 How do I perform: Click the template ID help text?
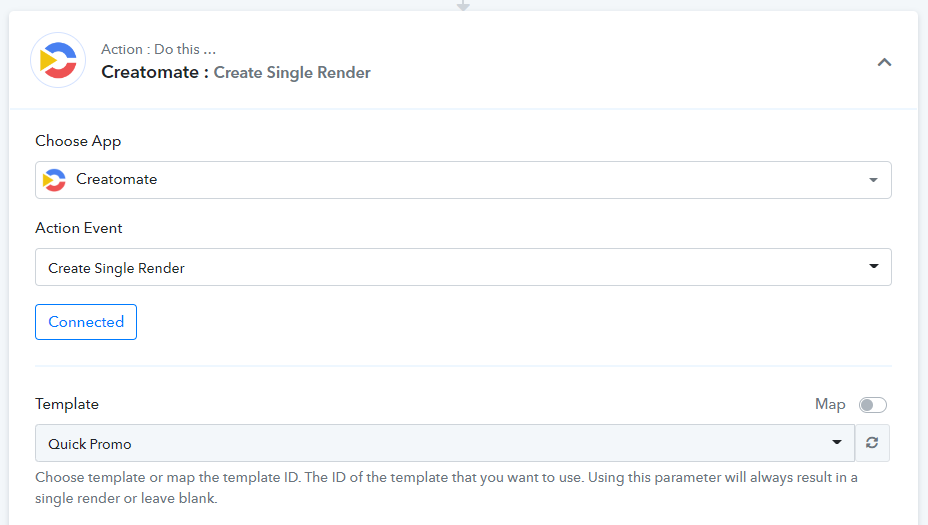pyautogui.click(x=446, y=487)
